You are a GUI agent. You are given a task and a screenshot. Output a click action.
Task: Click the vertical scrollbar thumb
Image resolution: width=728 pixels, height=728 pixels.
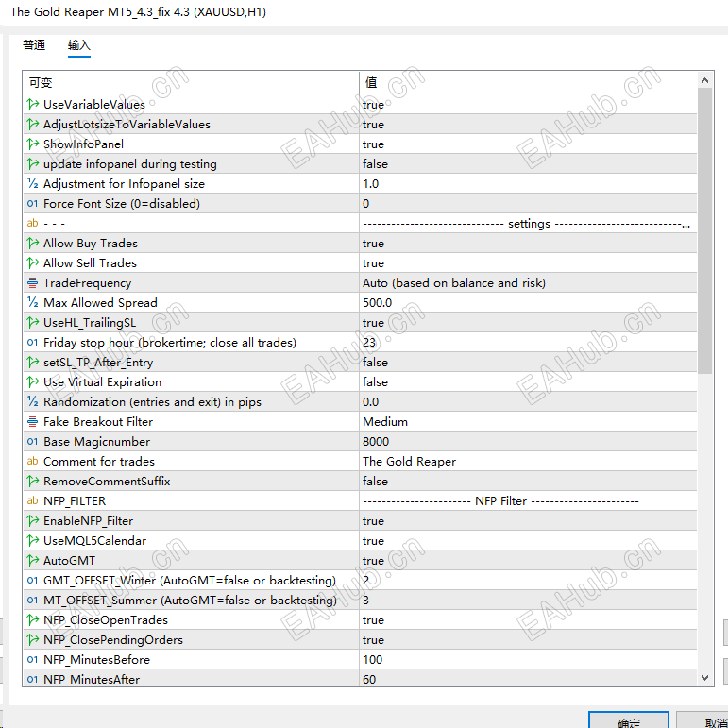point(704,230)
